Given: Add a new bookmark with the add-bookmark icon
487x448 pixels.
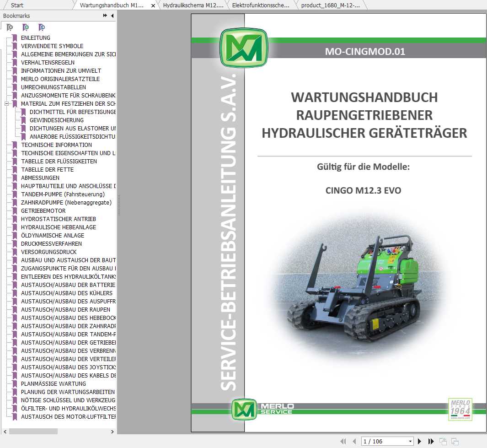Looking at the screenshot, I should tap(26, 27).
